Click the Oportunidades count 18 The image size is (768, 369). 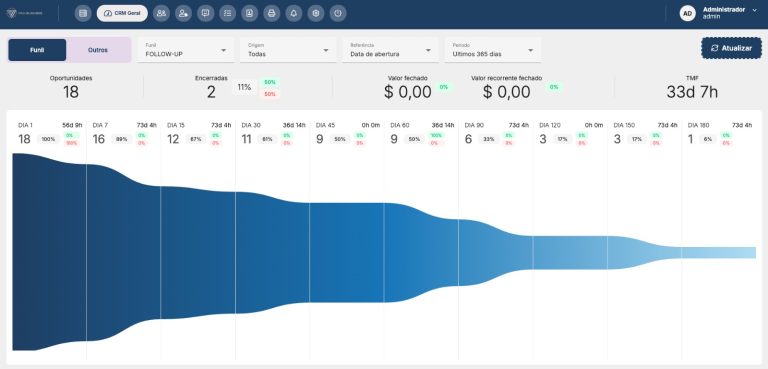click(71, 92)
